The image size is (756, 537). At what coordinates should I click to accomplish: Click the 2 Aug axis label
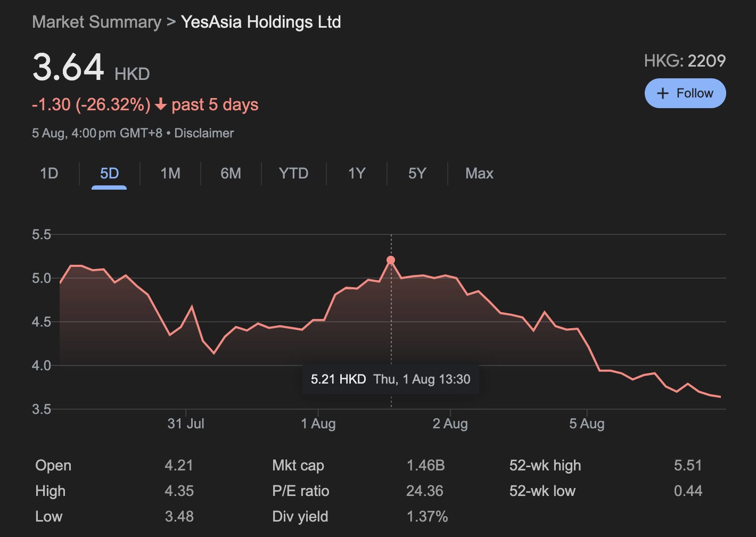pyautogui.click(x=450, y=424)
